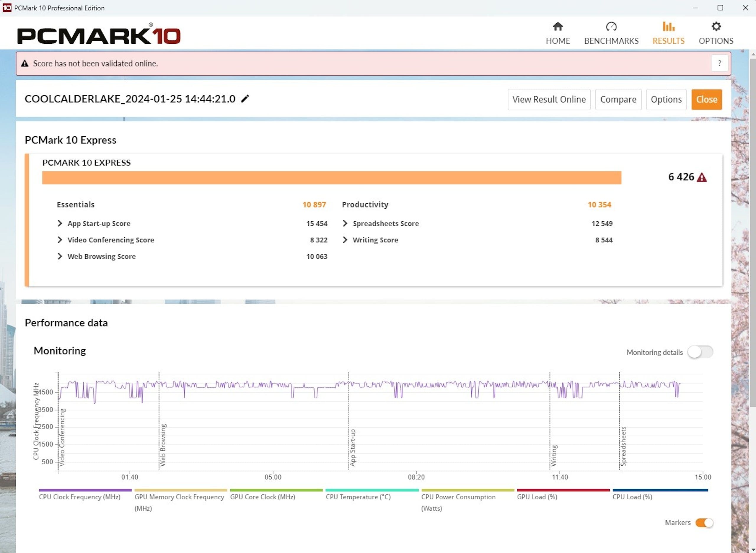Screen dimensions: 756x553
Task: Toggle CPU Load legend
Action: tap(660, 494)
